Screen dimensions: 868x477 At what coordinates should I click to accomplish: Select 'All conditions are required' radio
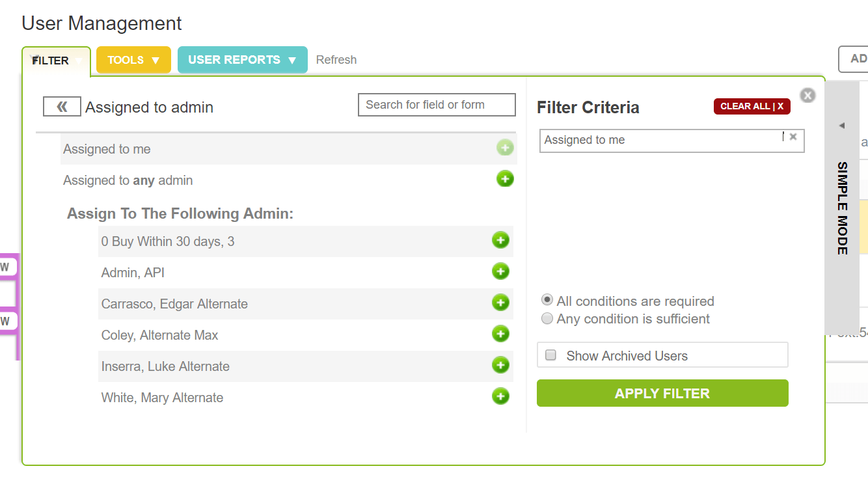coord(547,301)
